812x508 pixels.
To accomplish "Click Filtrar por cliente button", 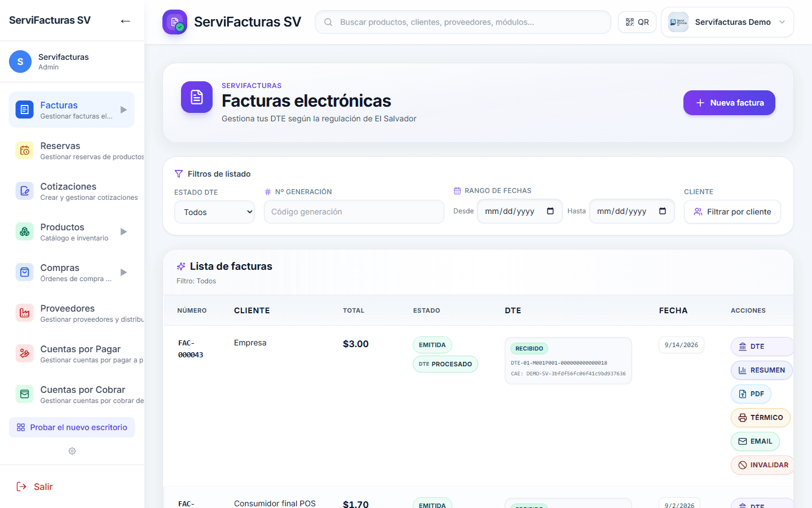I will pyautogui.click(x=732, y=212).
